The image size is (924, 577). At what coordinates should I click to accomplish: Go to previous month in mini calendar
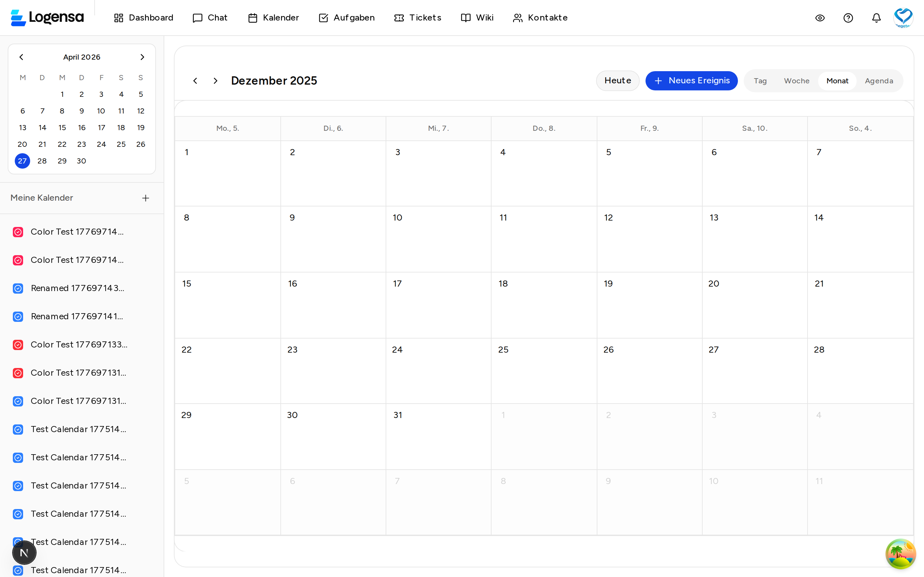(x=21, y=57)
